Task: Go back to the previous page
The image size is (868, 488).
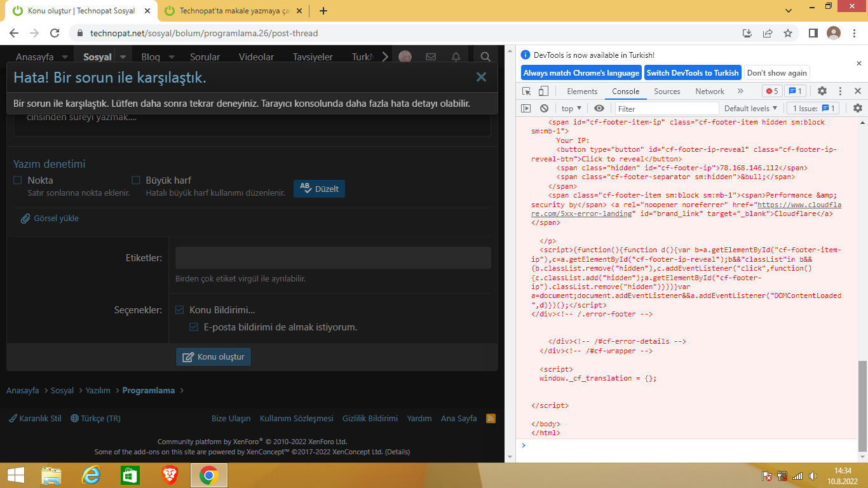Action: pos(14,33)
